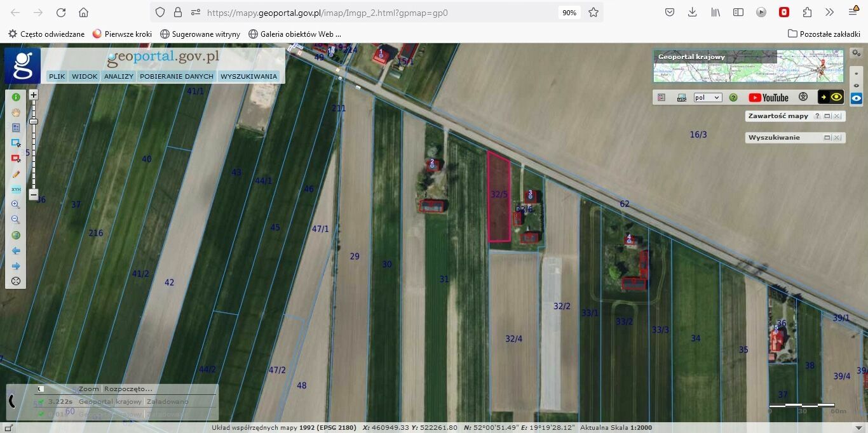Open the XYH coordinates tool
868x433 pixels.
[16, 189]
